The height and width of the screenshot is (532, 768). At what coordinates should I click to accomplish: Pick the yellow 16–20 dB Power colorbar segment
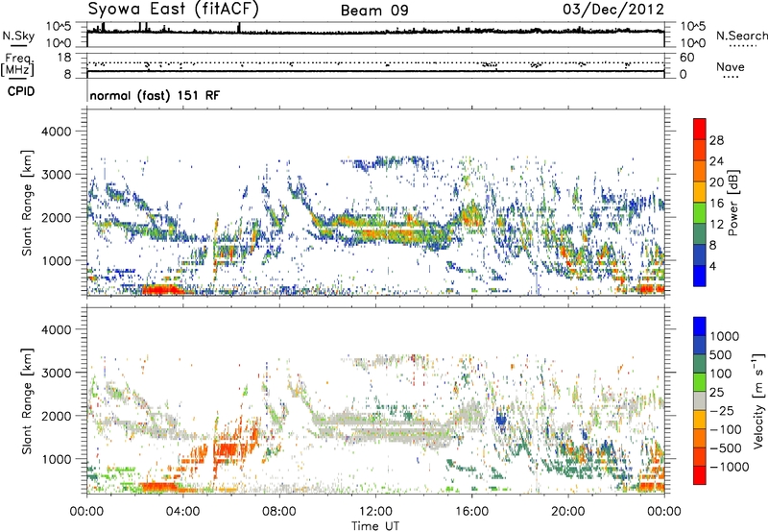(700, 192)
